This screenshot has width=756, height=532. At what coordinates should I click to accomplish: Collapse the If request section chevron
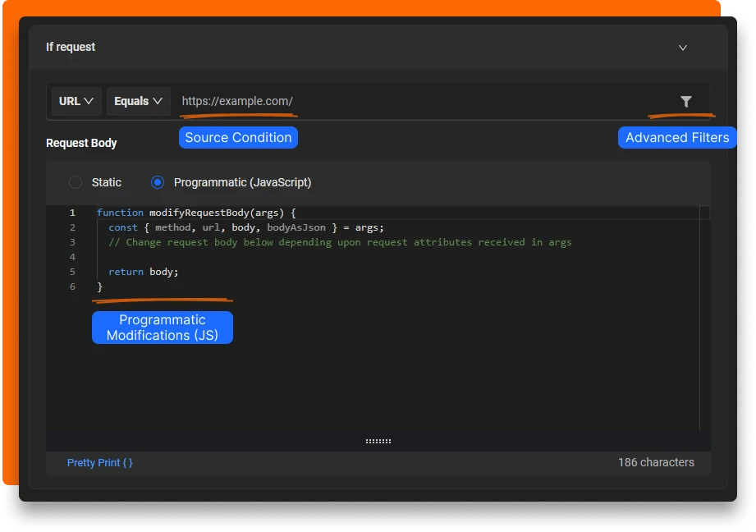[683, 48]
